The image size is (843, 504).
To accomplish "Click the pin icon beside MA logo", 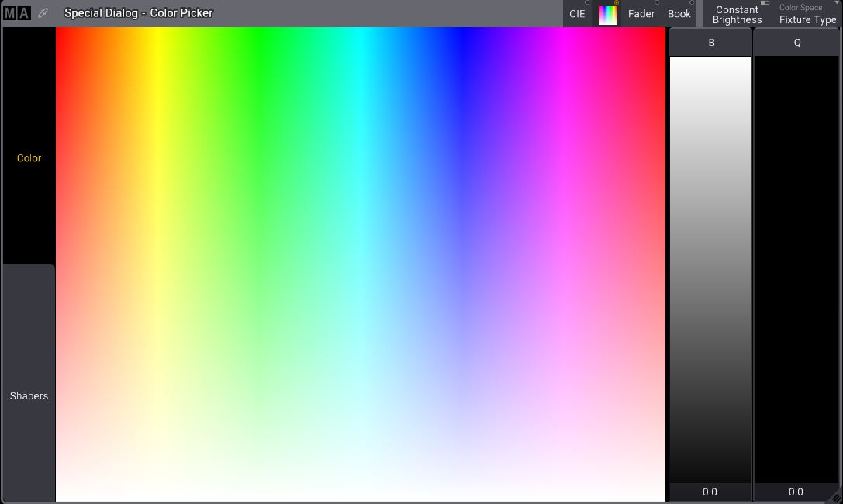I will point(43,13).
